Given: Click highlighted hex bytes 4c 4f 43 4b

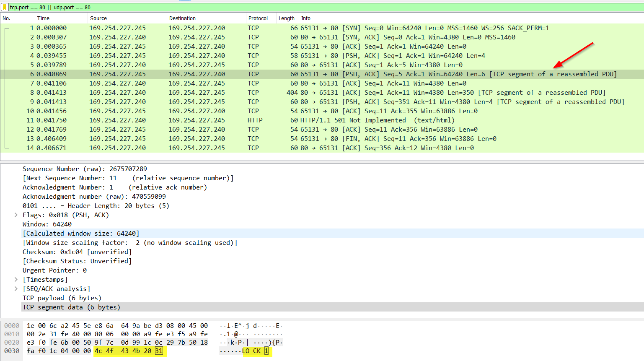Looking at the screenshot, I should coord(117,351).
